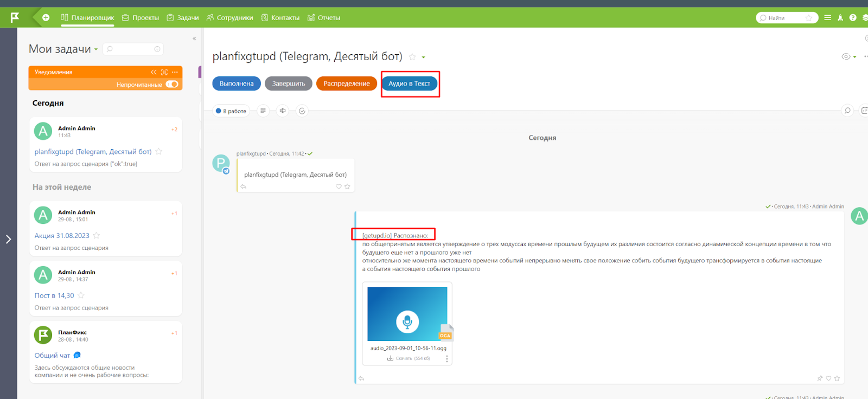Open Уведомления three dots menu
The image size is (868, 399).
click(175, 72)
